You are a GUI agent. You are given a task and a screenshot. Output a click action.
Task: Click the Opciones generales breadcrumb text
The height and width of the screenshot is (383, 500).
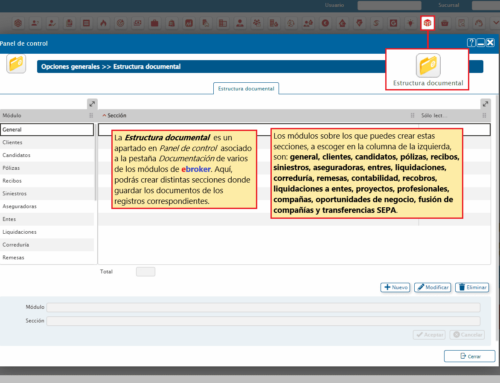coord(70,67)
